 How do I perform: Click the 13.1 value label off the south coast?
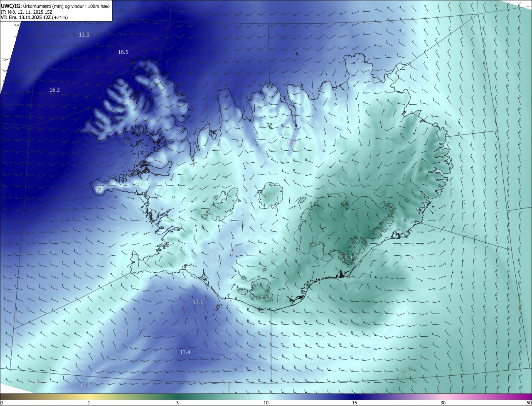(198, 302)
